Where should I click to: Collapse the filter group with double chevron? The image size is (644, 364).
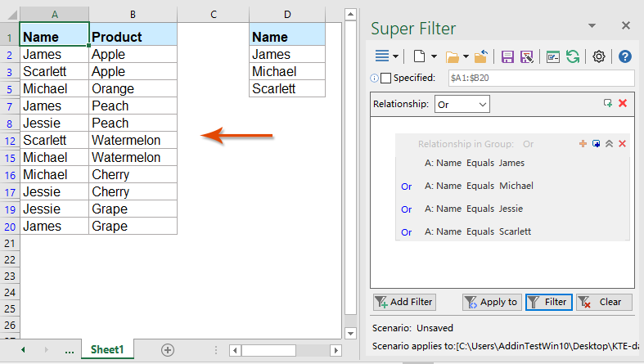click(x=609, y=144)
